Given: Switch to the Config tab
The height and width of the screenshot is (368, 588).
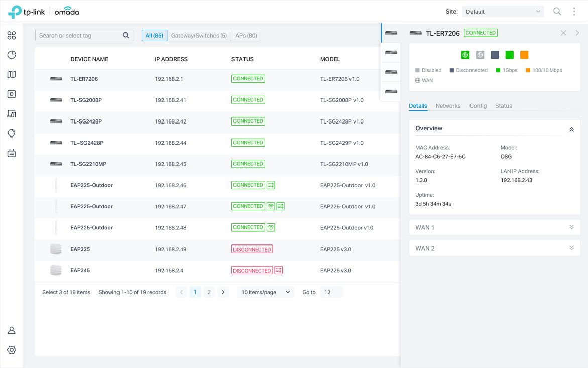Looking at the screenshot, I should [478, 106].
